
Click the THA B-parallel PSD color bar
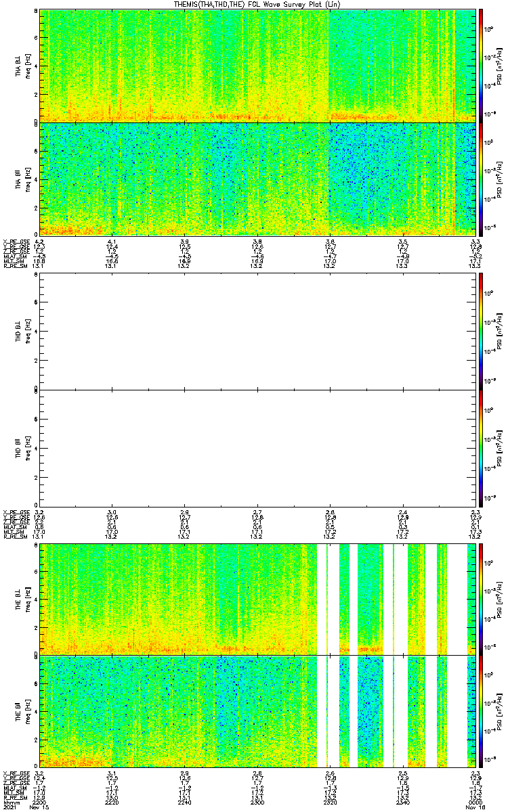[x=482, y=179]
